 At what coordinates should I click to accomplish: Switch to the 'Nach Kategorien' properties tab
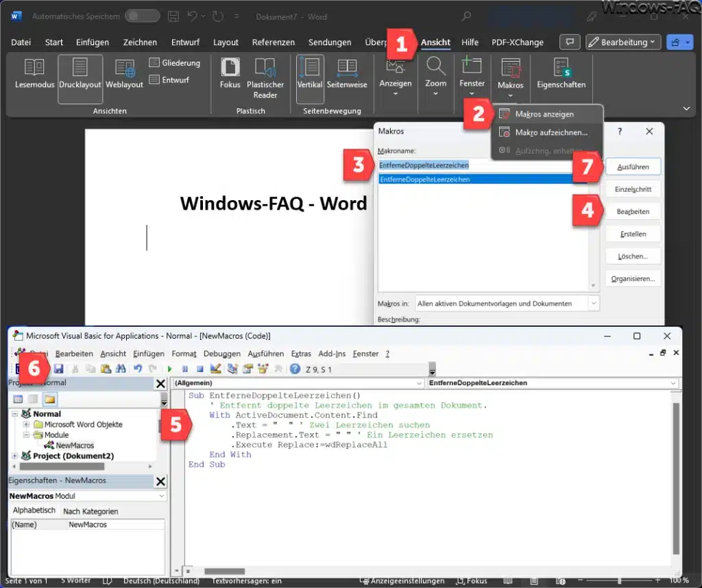tap(90, 511)
